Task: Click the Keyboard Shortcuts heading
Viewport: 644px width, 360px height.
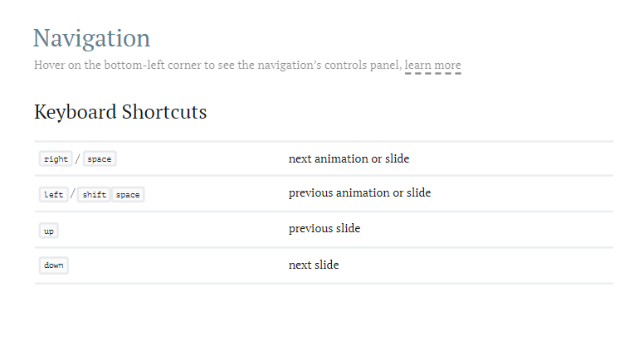Action: click(120, 112)
